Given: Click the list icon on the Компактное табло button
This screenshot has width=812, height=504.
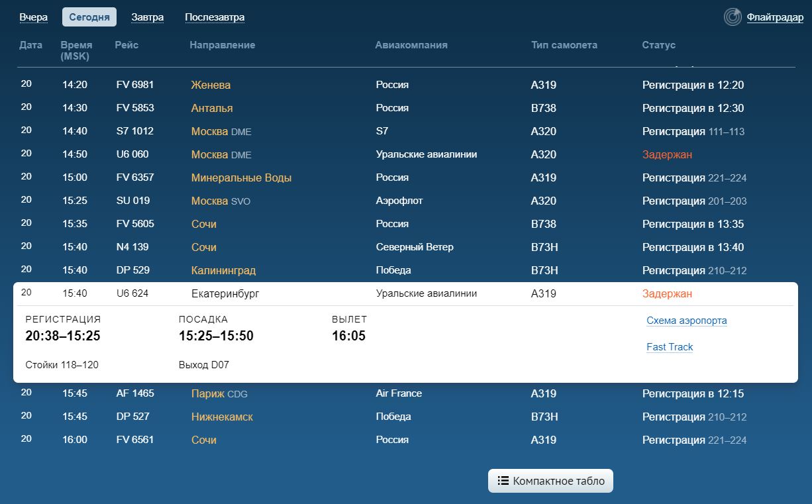Looking at the screenshot, I should (x=503, y=481).
